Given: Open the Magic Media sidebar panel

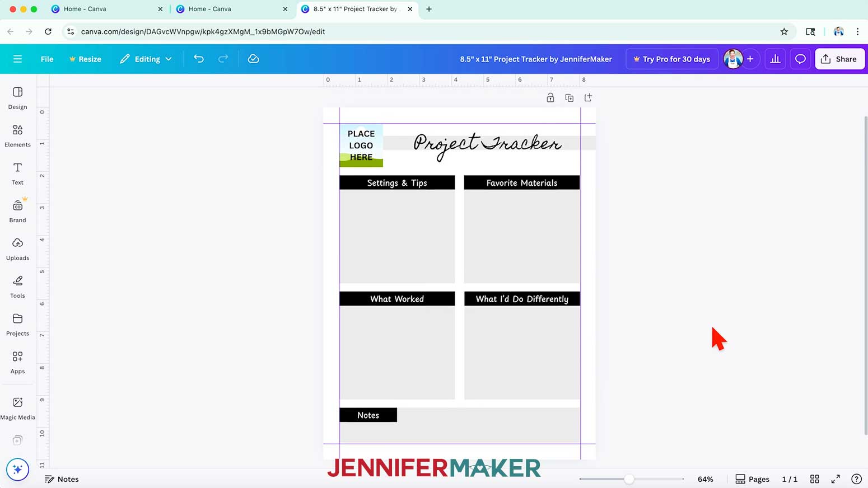Looking at the screenshot, I should coord(17,409).
